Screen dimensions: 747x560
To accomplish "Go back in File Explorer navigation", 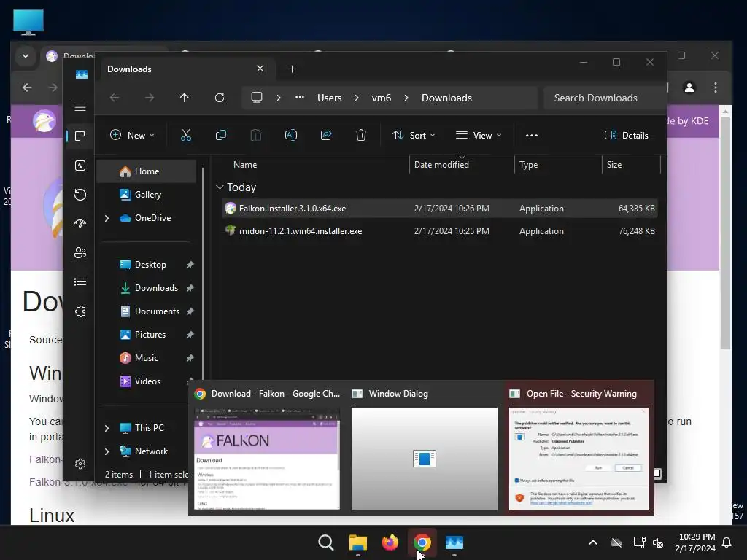I will click(115, 98).
